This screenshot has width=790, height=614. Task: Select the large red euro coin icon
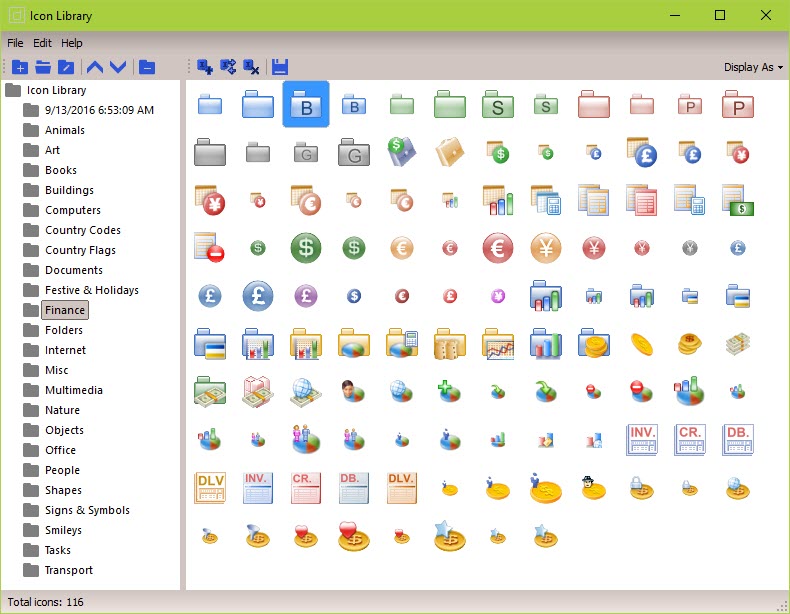coord(498,248)
